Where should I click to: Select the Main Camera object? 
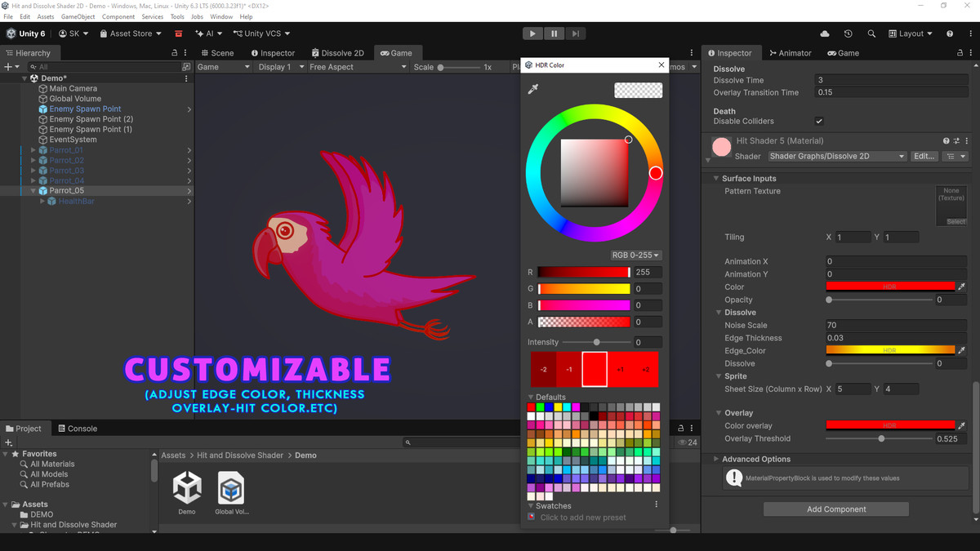pos(73,88)
